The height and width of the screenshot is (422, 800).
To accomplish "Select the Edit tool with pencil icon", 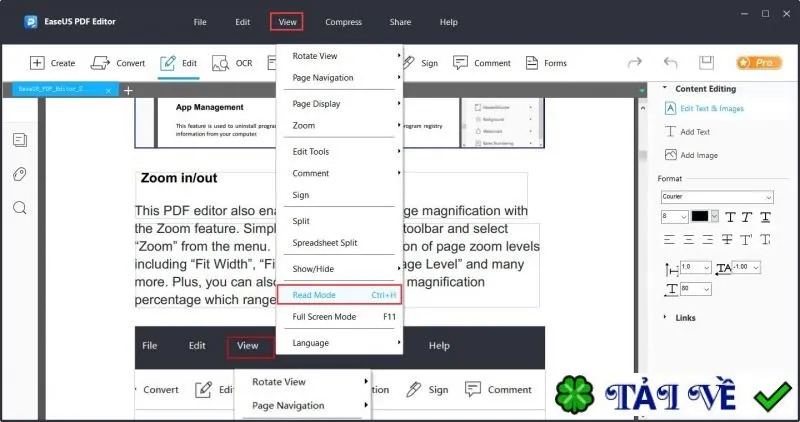I will 178,63.
